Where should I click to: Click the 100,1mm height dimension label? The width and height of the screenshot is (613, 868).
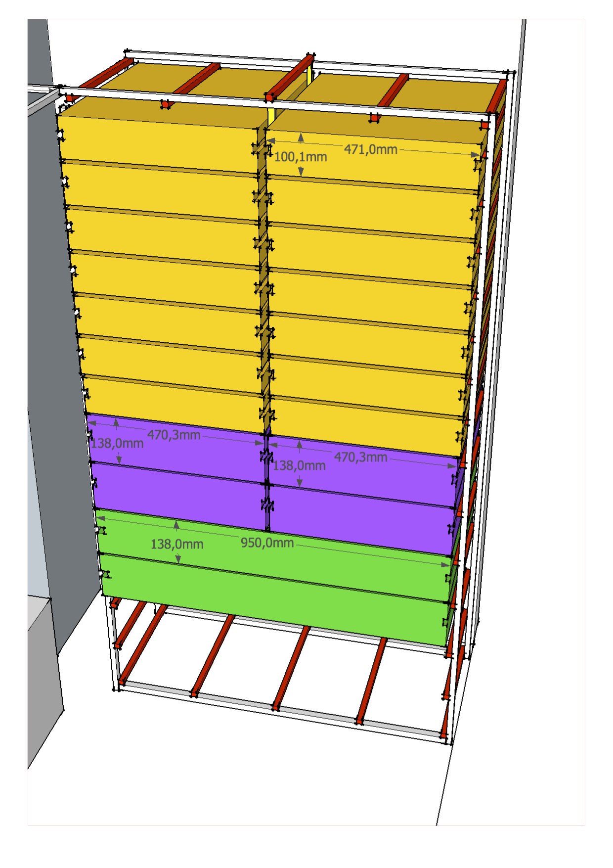[301, 157]
